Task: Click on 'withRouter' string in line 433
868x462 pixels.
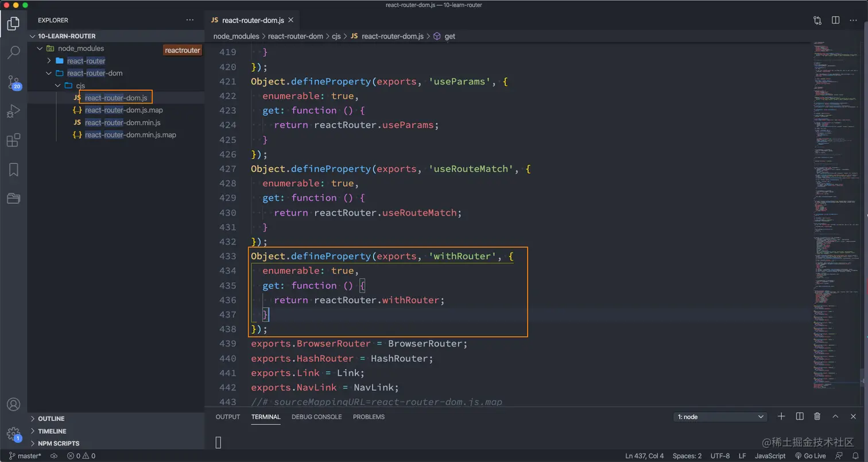Action: (462, 256)
